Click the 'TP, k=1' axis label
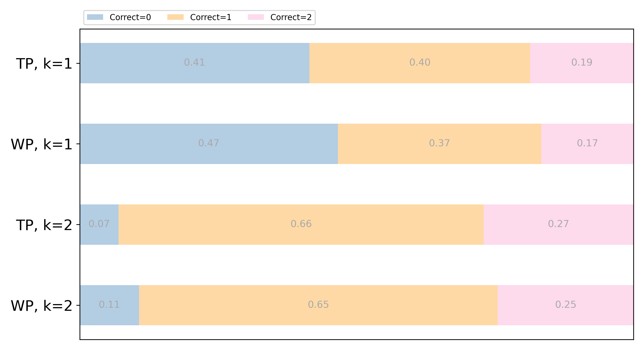This screenshot has height=350, width=644. click(44, 63)
